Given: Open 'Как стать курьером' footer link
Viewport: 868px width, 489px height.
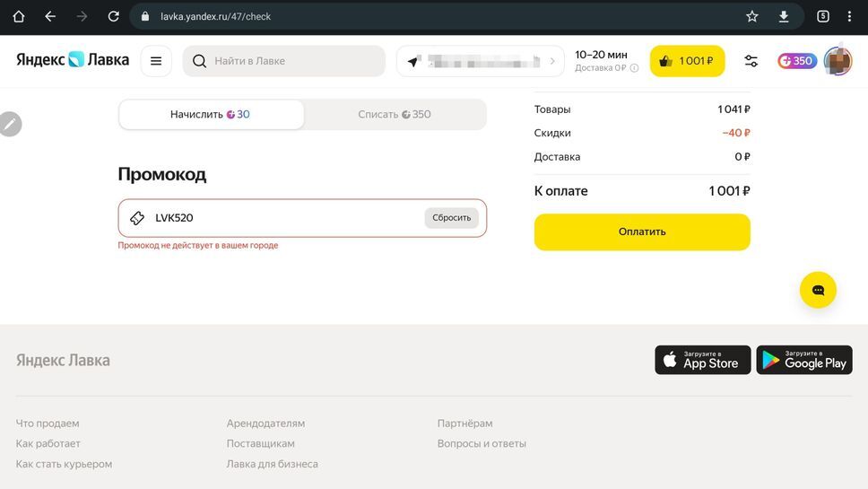Looking at the screenshot, I should click(x=65, y=464).
